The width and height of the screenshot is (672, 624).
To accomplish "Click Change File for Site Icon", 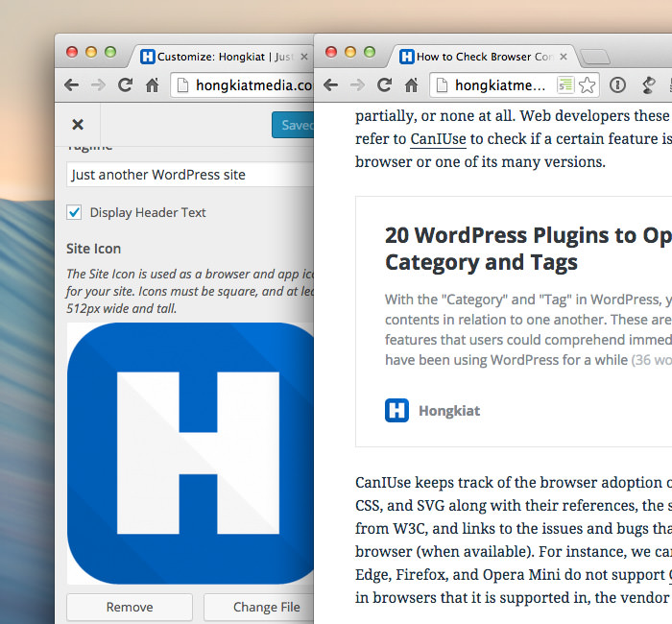I will pyautogui.click(x=259, y=607).
